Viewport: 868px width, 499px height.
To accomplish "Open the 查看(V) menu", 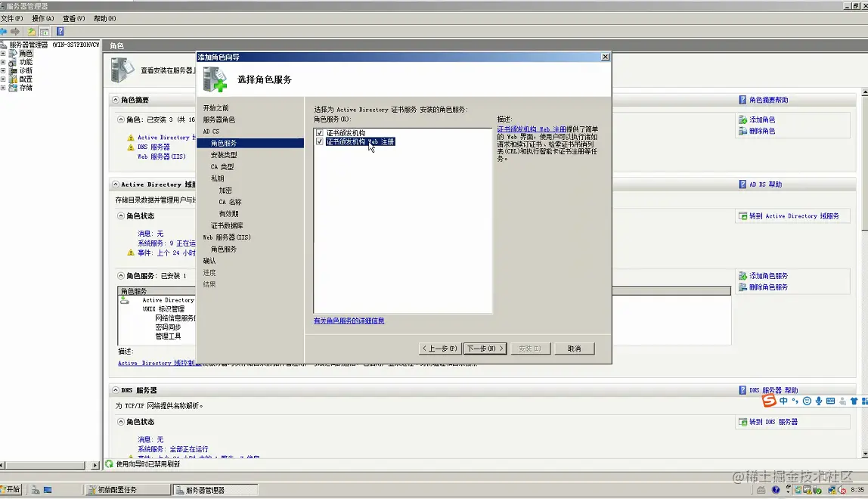I will coord(73,18).
